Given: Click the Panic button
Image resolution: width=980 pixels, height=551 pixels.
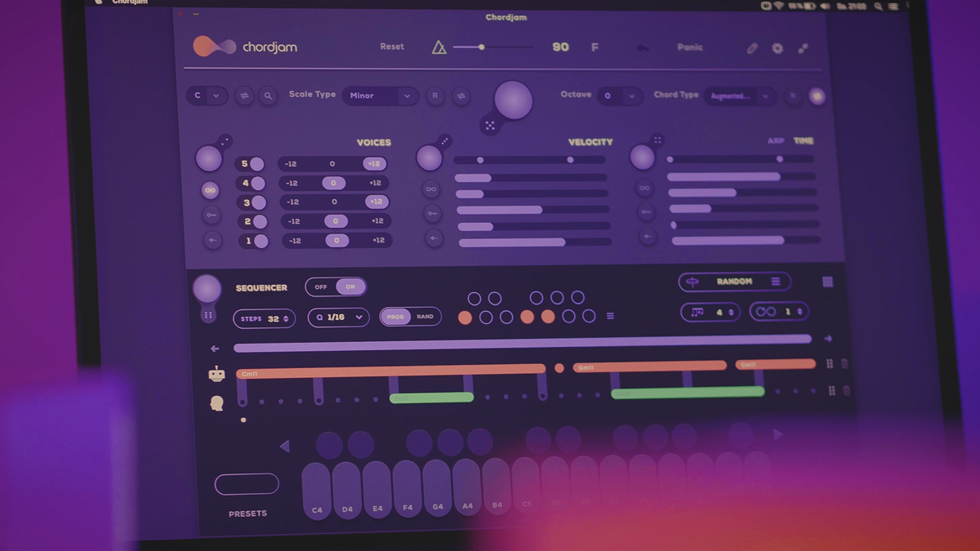Looking at the screenshot, I should coord(690,47).
